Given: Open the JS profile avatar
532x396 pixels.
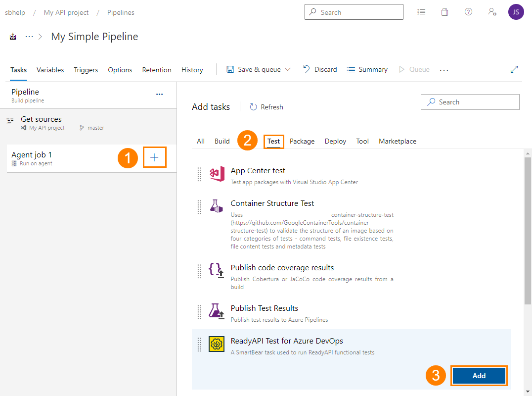Looking at the screenshot, I should (x=516, y=12).
